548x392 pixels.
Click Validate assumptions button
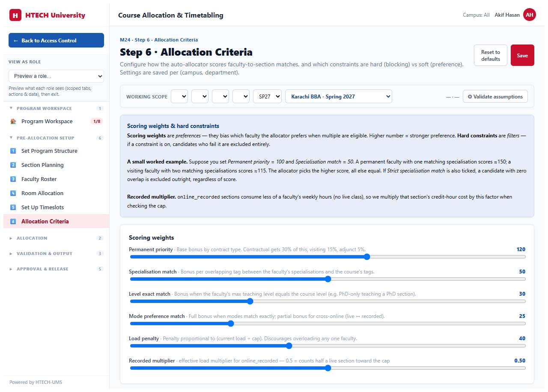[x=495, y=96]
